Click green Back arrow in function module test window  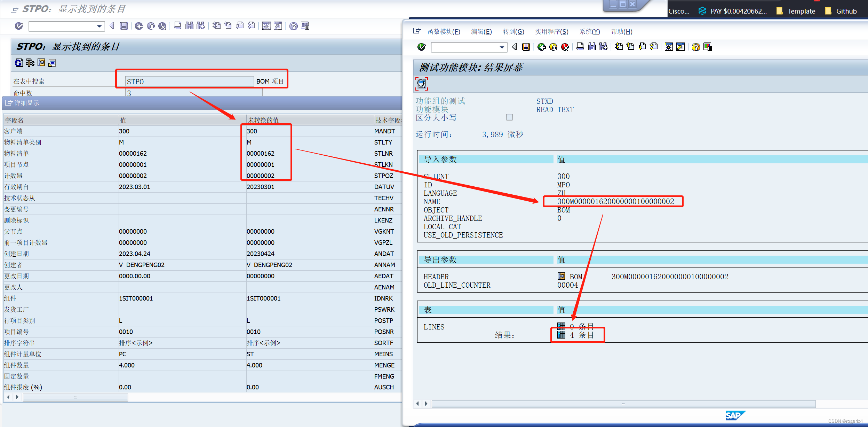click(x=542, y=47)
